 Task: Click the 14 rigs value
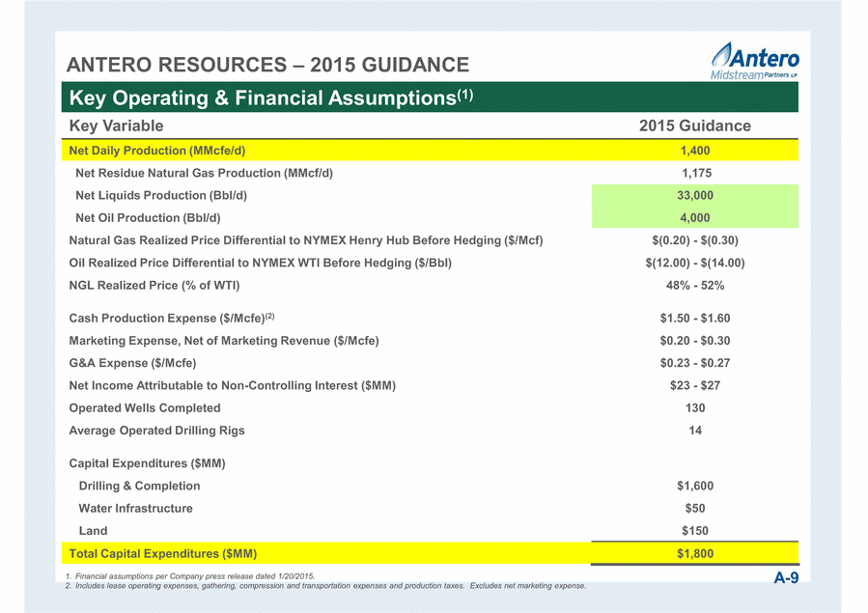(695, 431)
